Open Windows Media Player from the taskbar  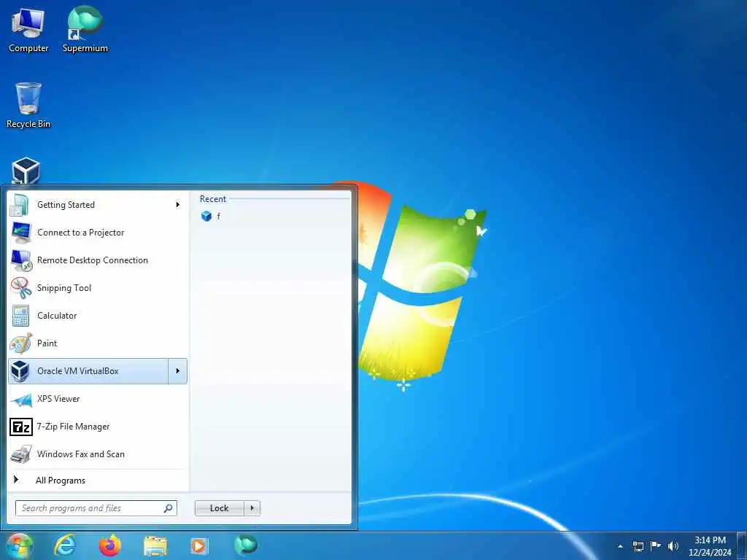[199, 545]
